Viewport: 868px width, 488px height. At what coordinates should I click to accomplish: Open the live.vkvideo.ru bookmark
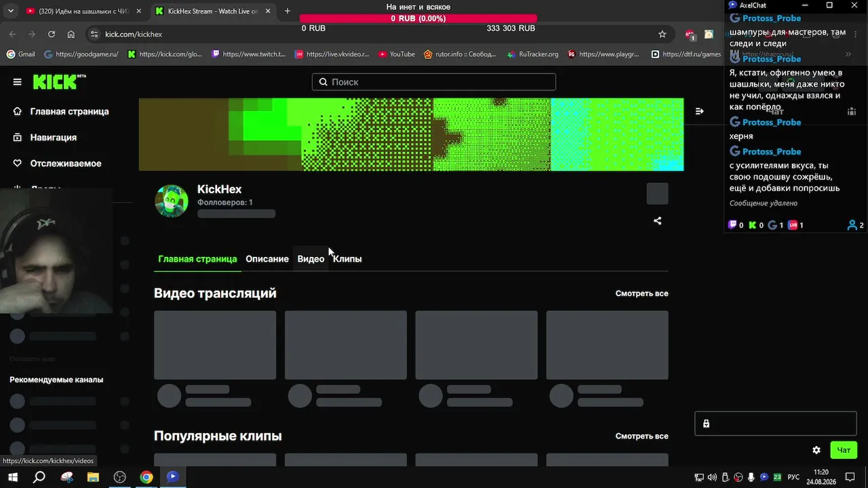332,54
